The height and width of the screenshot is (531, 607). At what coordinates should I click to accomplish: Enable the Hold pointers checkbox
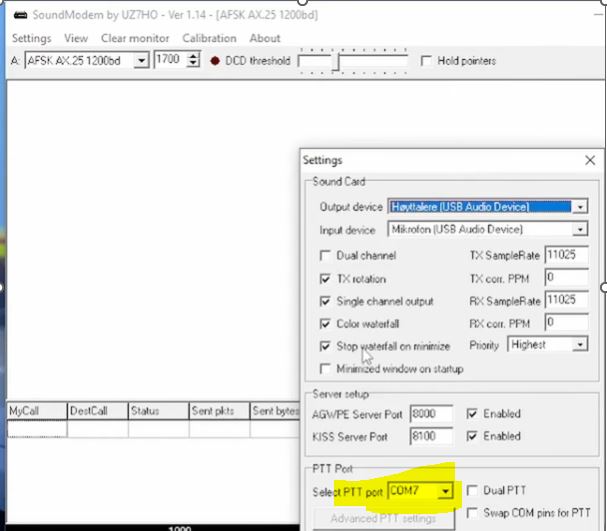point(428,61)
